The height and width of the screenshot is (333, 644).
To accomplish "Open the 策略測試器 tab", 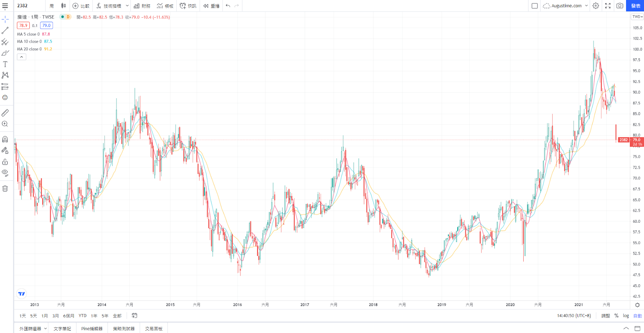I will (124, 329).
